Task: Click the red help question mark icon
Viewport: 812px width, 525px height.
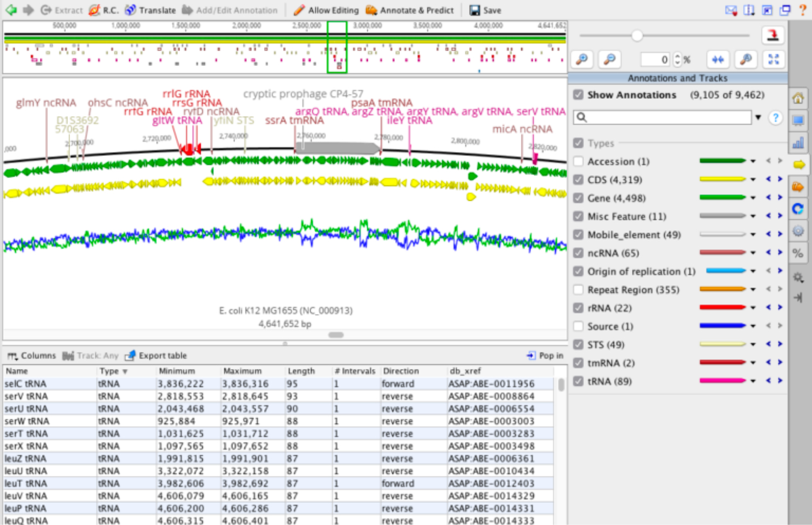Action: point(802,10)
